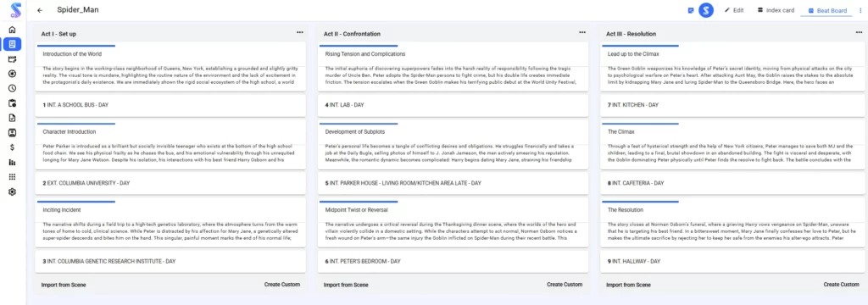This screenshot has height=305, width=868.
Task: Open the clock schedule sidebar icon
Action: tap(12, 88)
